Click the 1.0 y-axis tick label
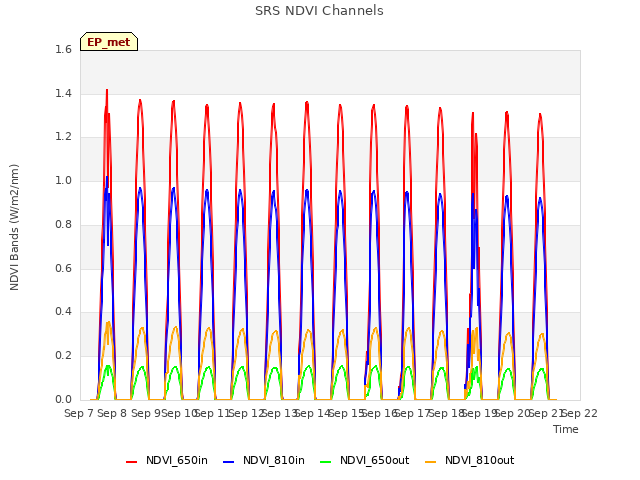 pos(63,180)
